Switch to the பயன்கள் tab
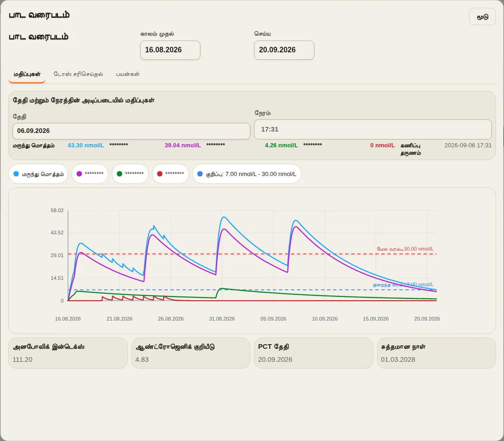The width and height of the screenshot is (504, 441). [x=127, y=74]
